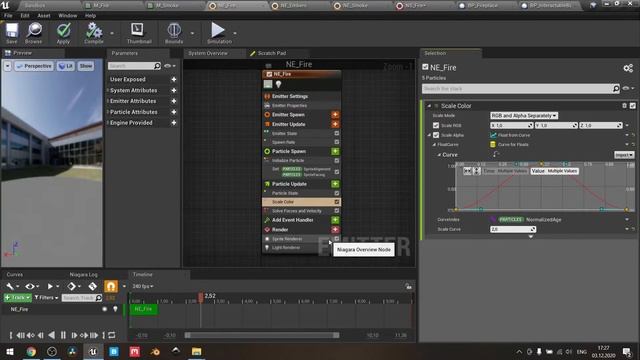Click the play reverse button in transport

(x=52, y=335)
